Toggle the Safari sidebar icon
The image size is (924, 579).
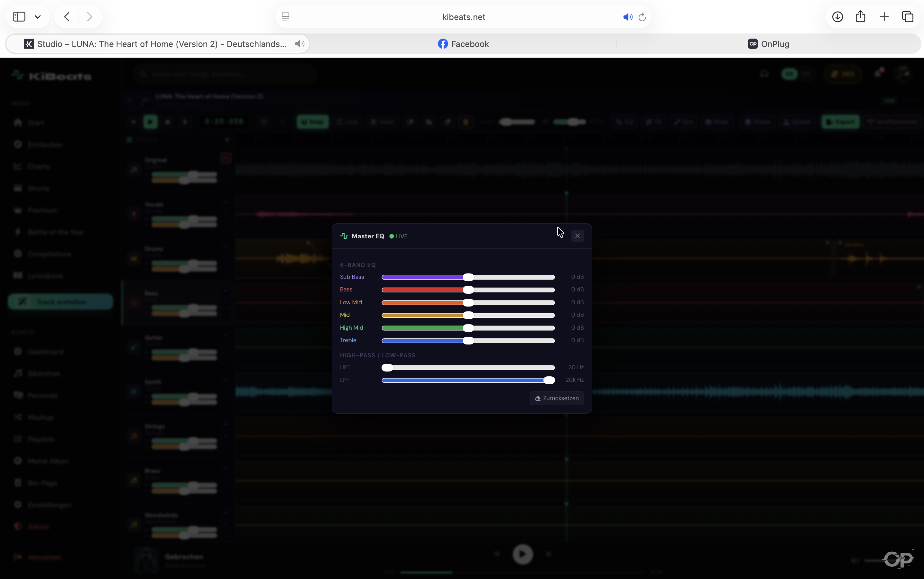(x=19, y=17)
